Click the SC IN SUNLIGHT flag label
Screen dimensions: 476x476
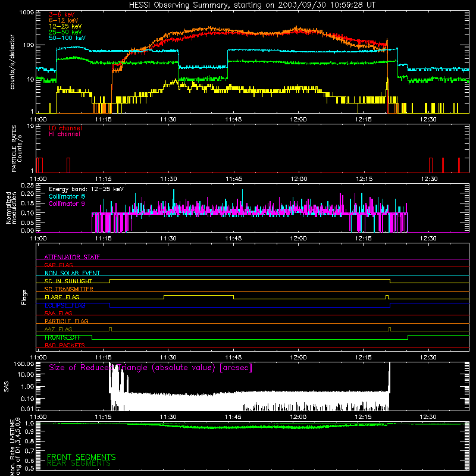click(x=68, y=281)
